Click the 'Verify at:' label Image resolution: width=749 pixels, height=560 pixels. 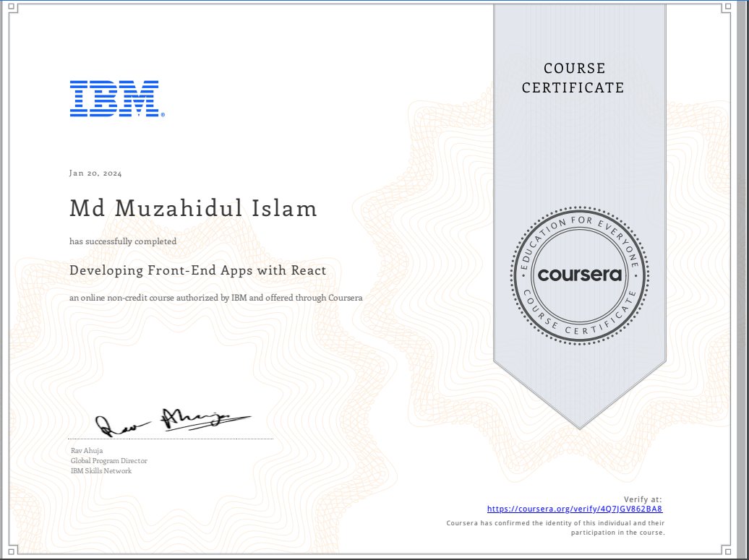(643, 499)
